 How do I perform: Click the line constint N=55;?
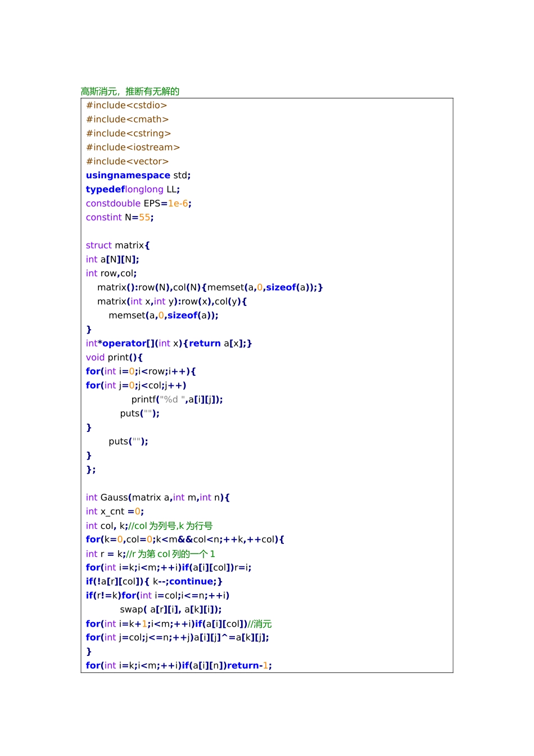click(x=120, y=217)
